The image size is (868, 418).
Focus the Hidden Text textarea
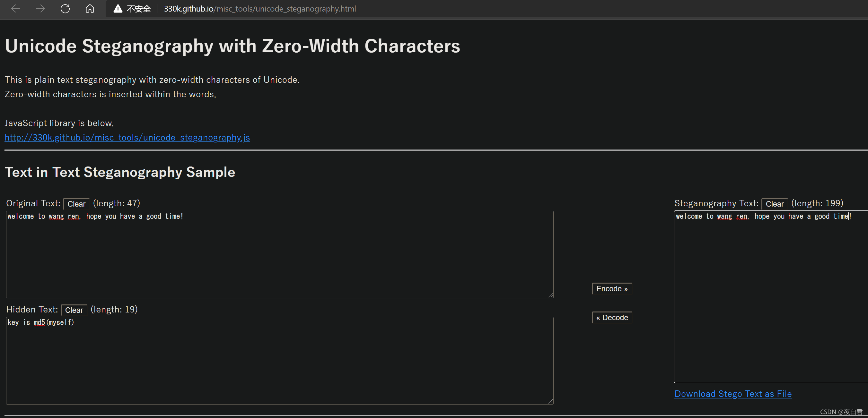pyautogui.click(x=280, y=361)
